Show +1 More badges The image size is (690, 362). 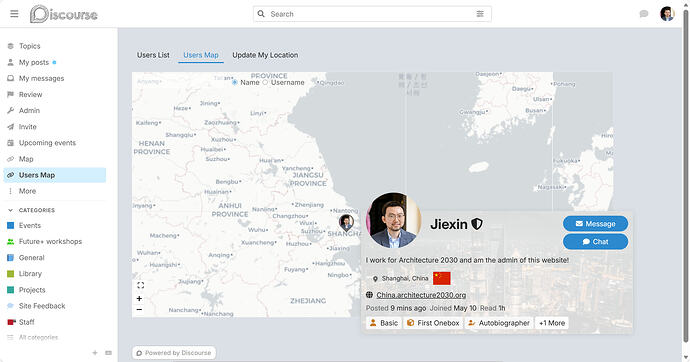[x=552, y=323]
